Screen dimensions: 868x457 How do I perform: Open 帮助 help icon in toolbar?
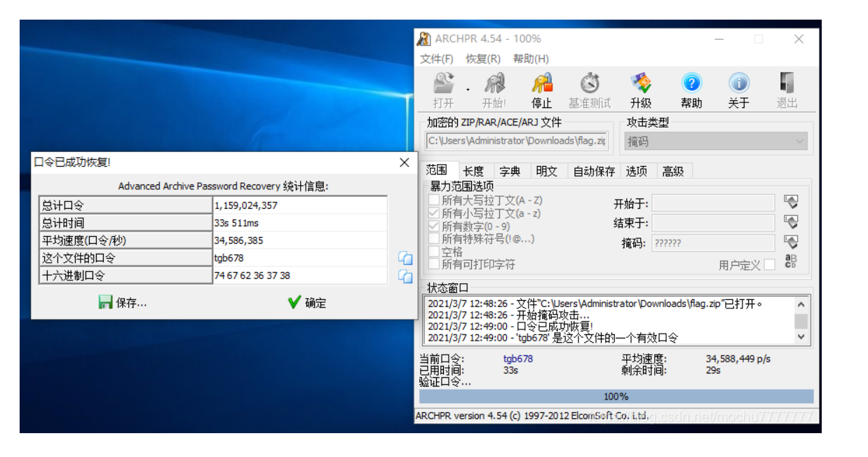pos(691,90)
